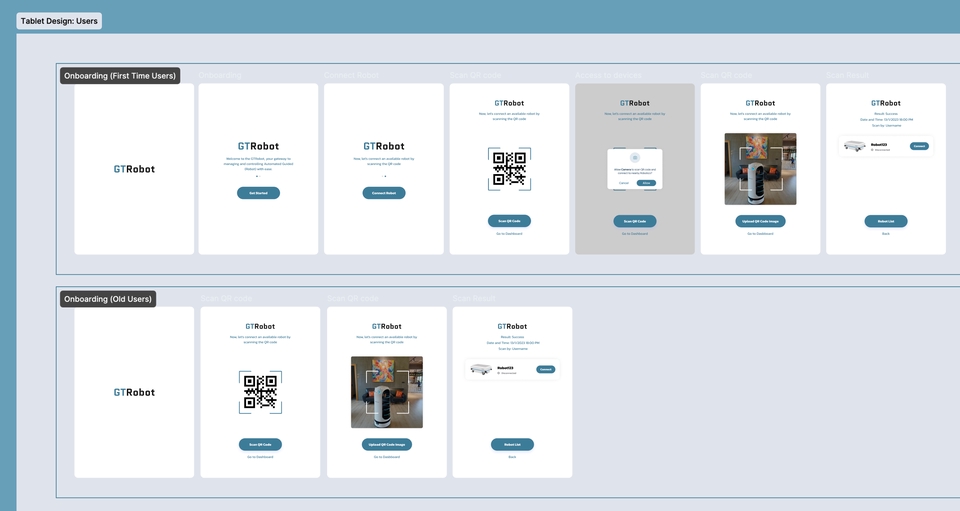Click the QR code in old users row
Screen dimensions: 960x511
coord(260,392)
